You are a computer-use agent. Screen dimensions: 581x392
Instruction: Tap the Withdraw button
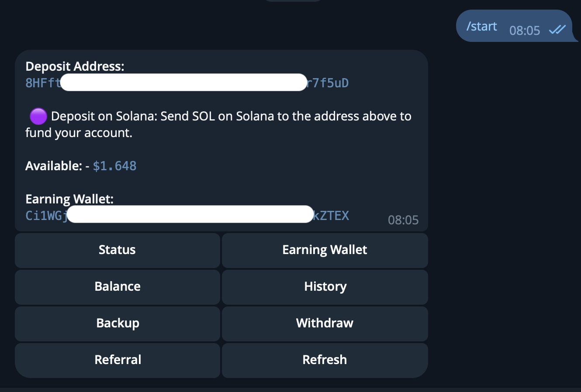325,323
